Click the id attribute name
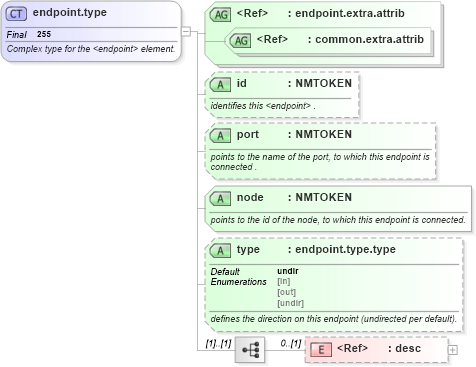Image resolution: width=476 pixels, height=367 pixels. click(241, 83)
